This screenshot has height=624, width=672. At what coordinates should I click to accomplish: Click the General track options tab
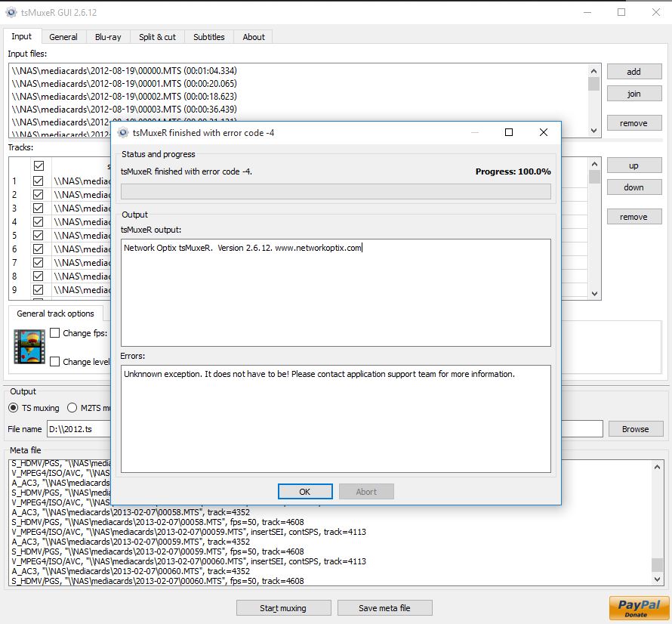click(55, 314)
